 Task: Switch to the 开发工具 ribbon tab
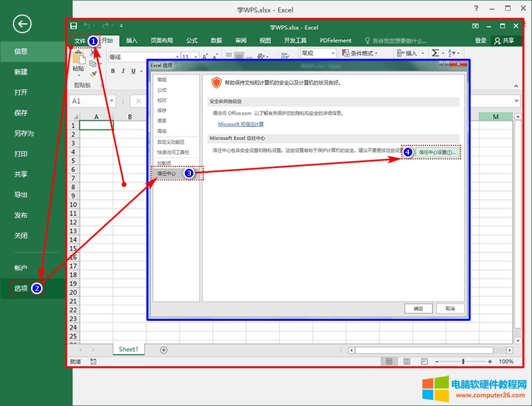click(x=295, y=40)
